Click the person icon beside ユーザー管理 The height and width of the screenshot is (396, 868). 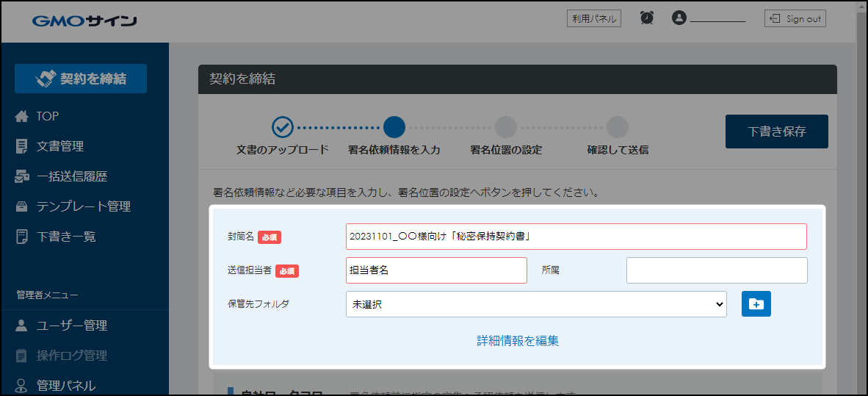click(22, 325)
